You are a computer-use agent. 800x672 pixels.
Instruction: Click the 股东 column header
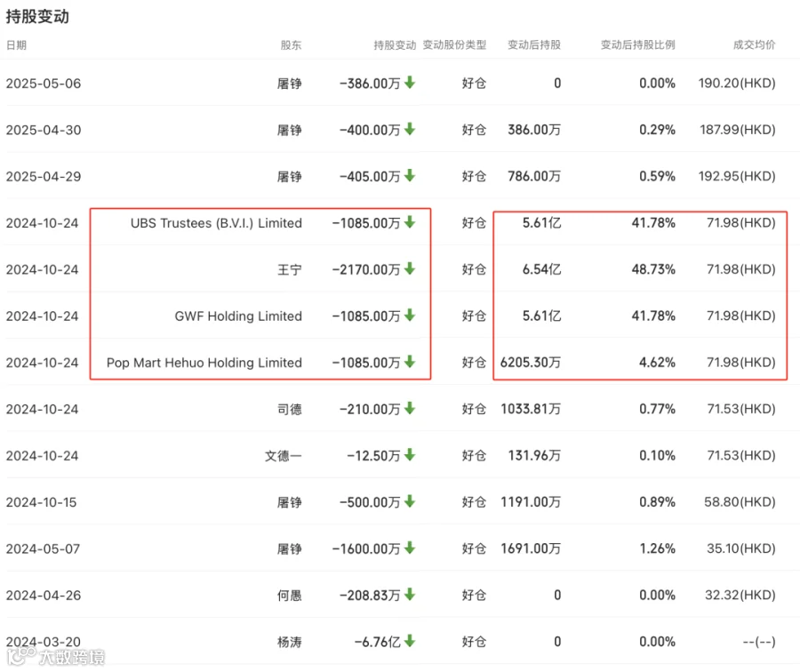pos(291,45)
